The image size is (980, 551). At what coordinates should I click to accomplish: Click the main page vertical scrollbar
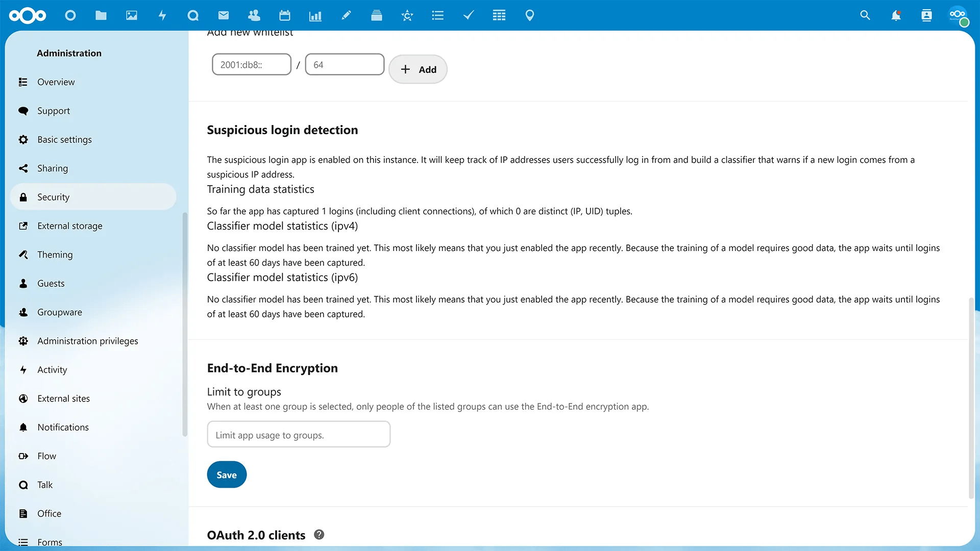click(x=971, y=398)
